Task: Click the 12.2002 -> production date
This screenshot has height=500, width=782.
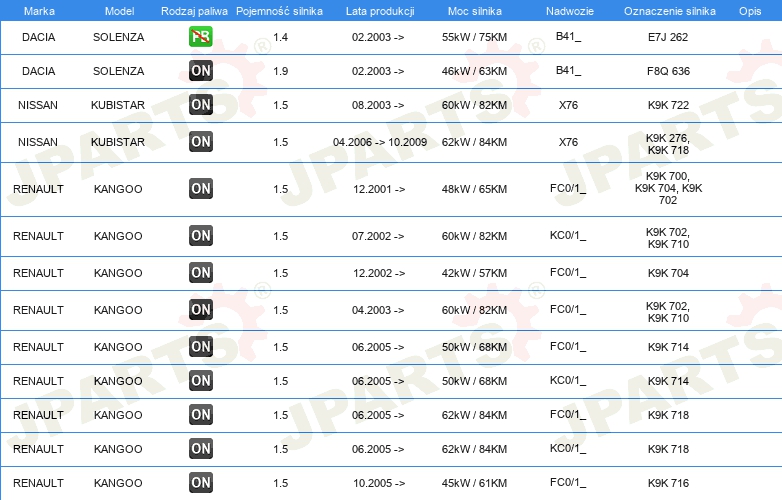Action: [379, 273]
